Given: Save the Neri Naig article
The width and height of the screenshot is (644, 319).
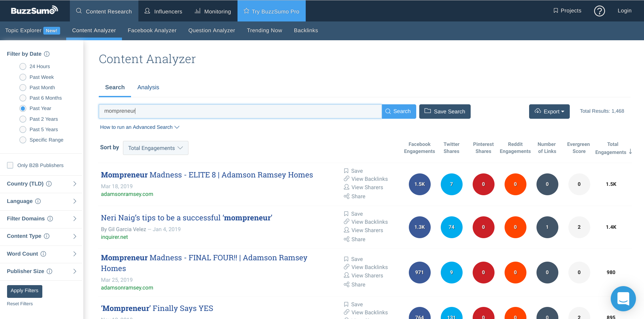Looking at the screenshot, I should [353, 214].
